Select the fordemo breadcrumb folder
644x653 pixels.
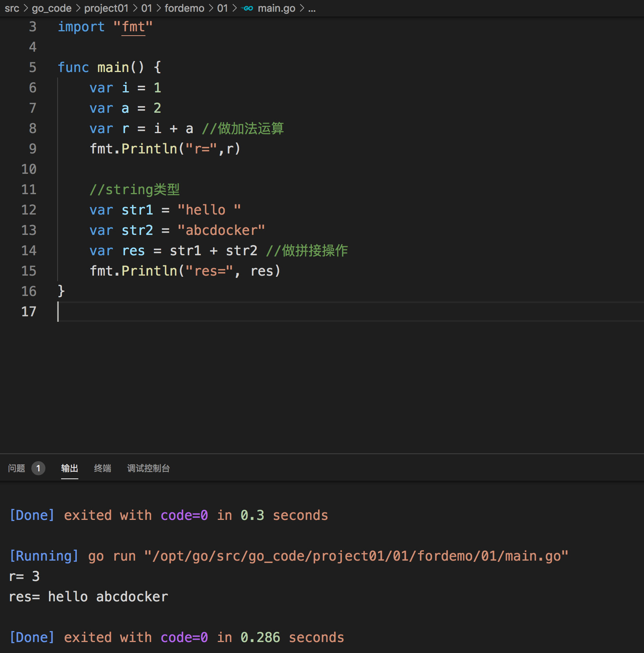(184, 8)
